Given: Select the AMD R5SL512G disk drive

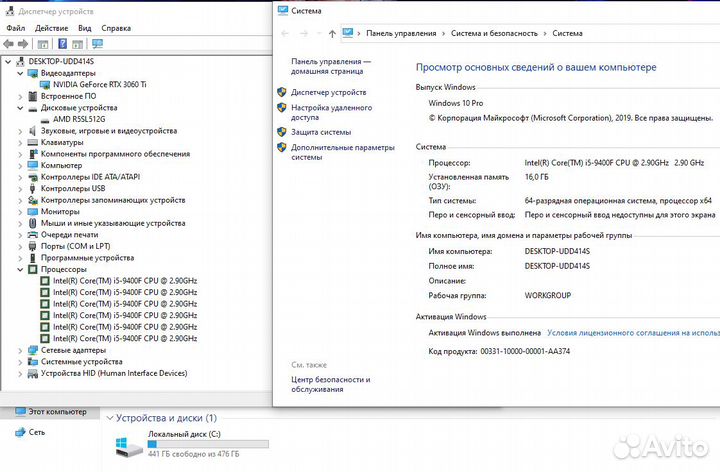Looking at the screenshot, I should coord(79,119).
